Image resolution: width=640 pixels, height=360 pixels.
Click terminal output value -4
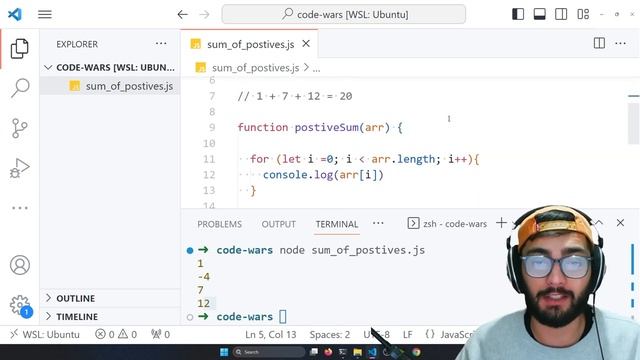(203, 277)
